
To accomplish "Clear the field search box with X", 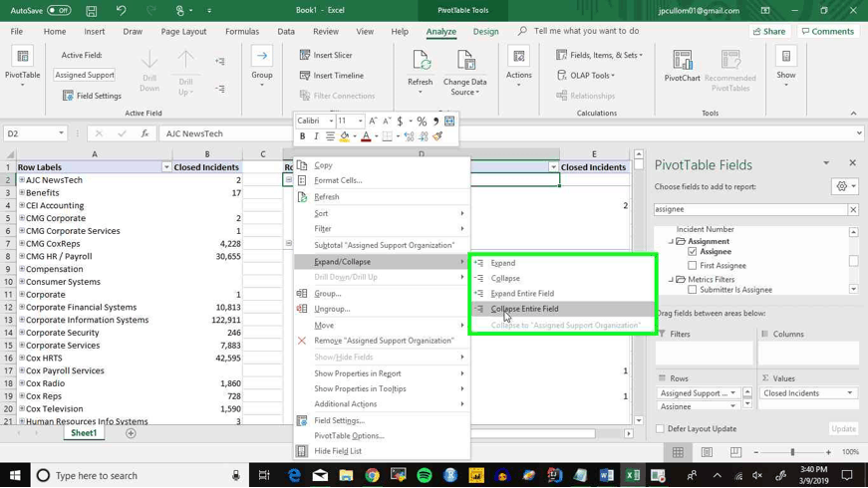I will click(853, 209).
